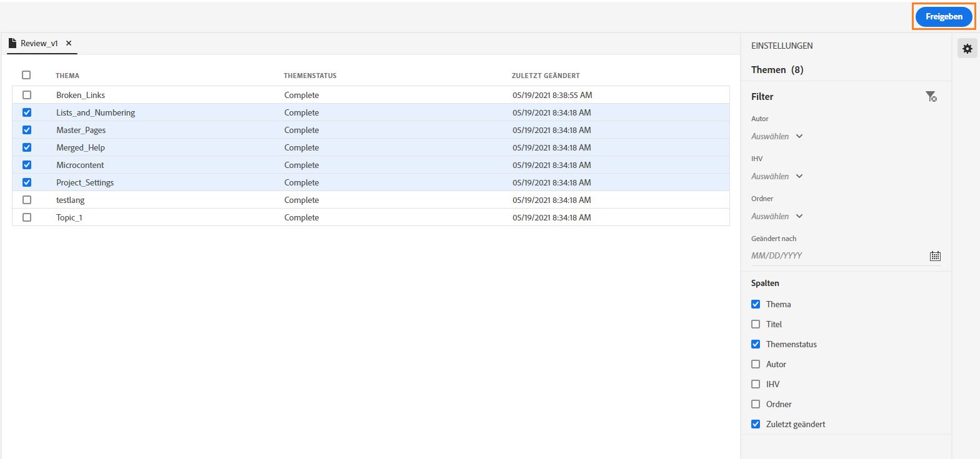This screenshot has height=459, width=980.
Task: Uncheck the Merged_Help row checkbox
Action: click(x=26, y=147)
